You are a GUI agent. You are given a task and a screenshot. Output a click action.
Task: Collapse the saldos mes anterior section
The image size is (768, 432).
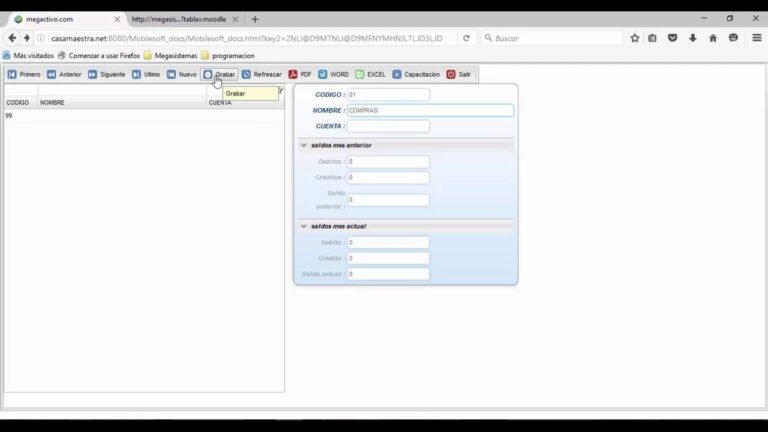coord(304,145)
